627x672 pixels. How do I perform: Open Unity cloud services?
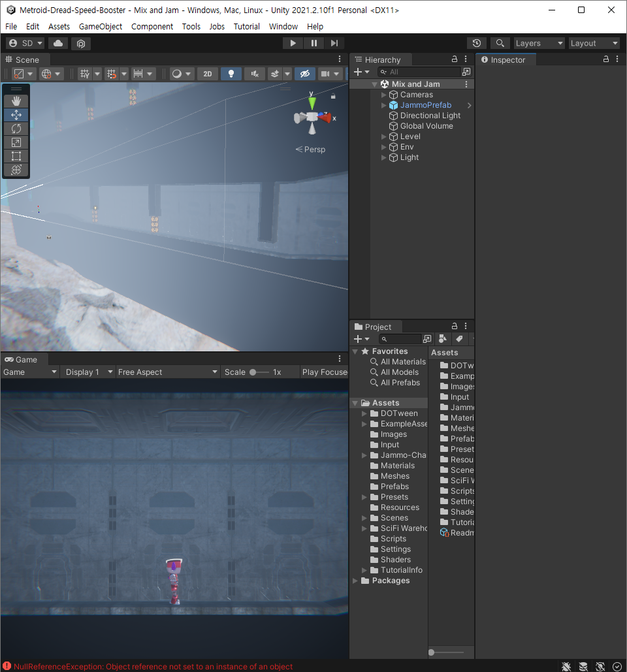(x=58, y=43)
